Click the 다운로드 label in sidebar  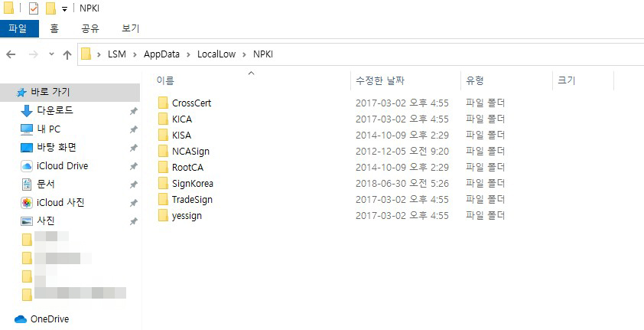[55, 110]
